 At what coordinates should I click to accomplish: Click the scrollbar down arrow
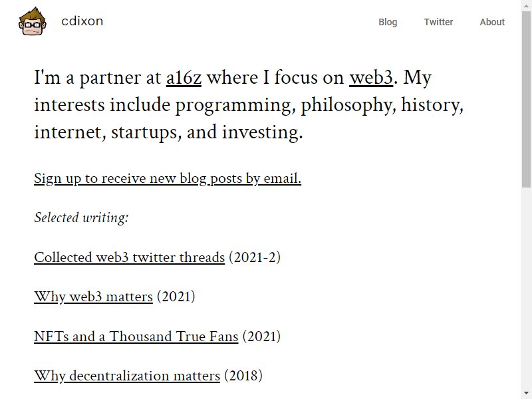(526, 393)
